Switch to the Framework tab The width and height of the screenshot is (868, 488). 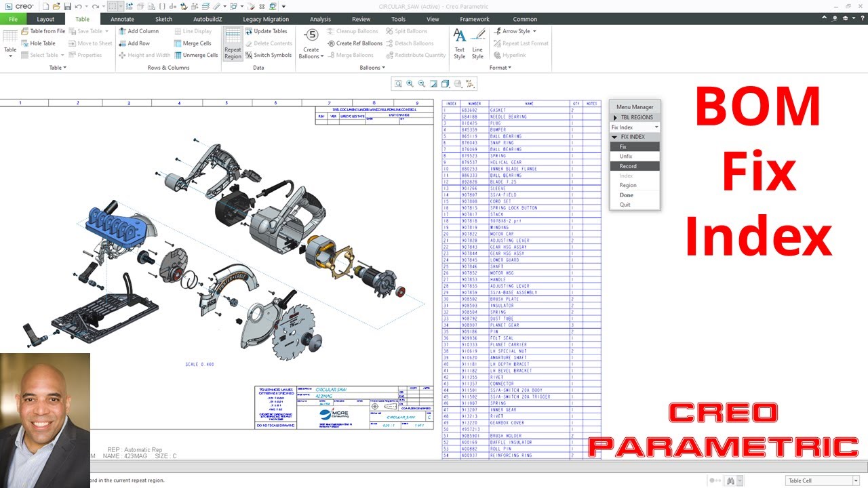pyautogui.click(x=475, y=19)
